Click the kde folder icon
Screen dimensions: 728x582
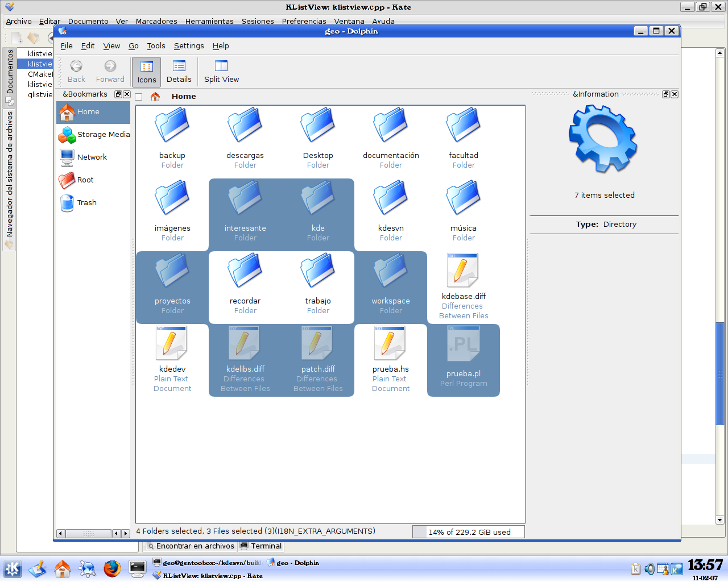[318, 198]
